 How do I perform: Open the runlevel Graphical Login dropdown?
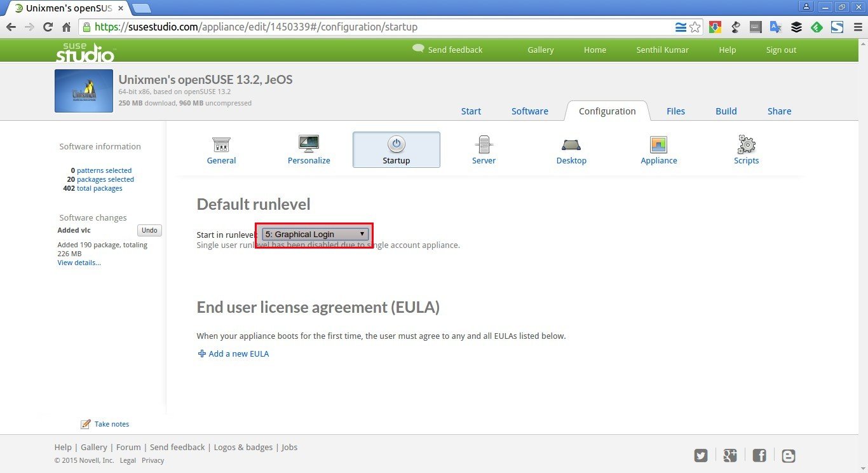pyautogui.click(x=315, y=234)
